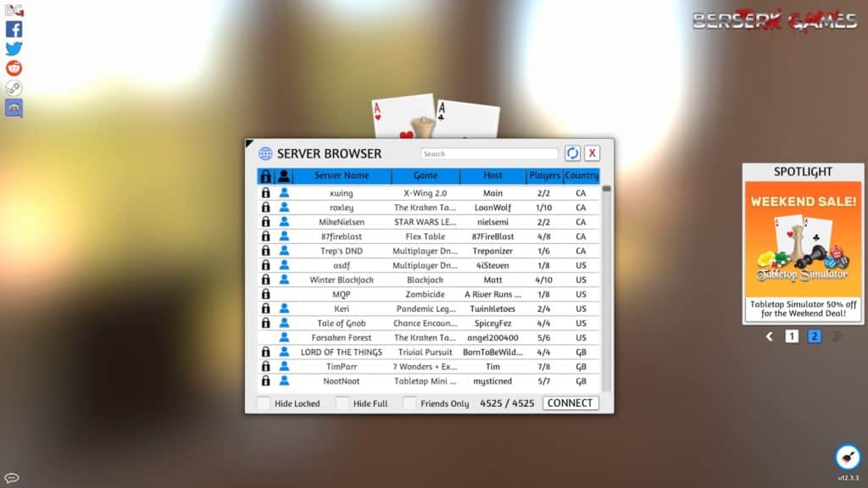Click the CONNECT button
Viewport: 868px width, 488px height.
tap(570, 403)
